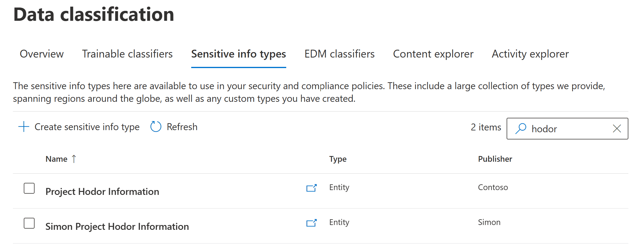
Task: Click the search magnifier icon
Action: [x=520, y=129]
